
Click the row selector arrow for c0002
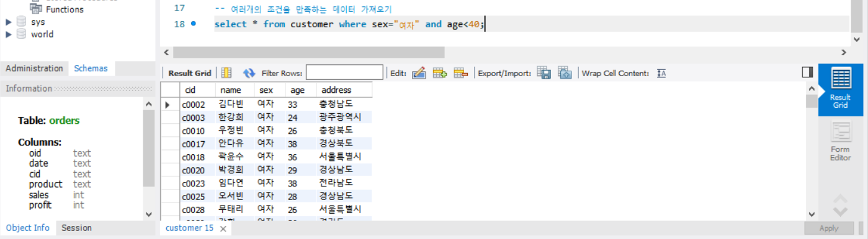click(x=168, y=104)
